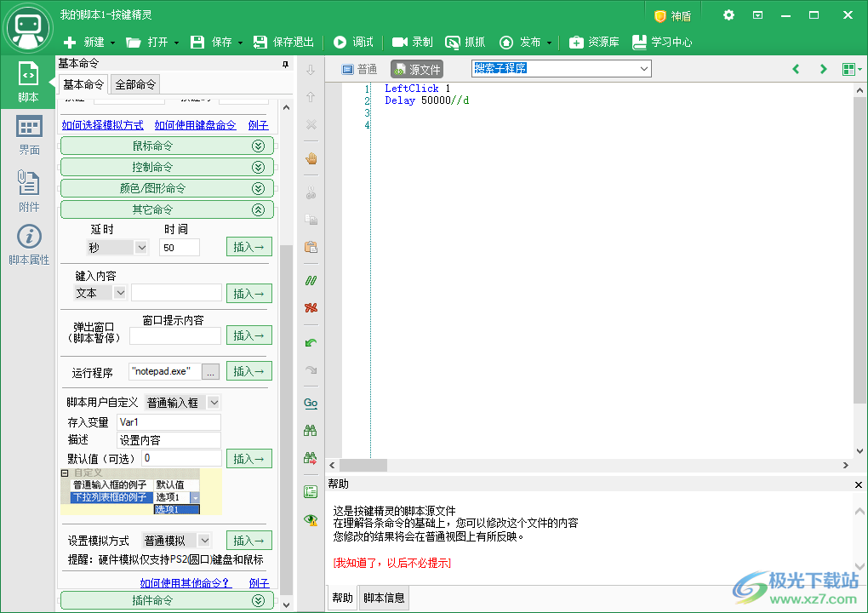Image resolution: width=868 pixels, height=613 pixels.
Task: Click 保存退出 save and exit
Action: click(283, 42)
